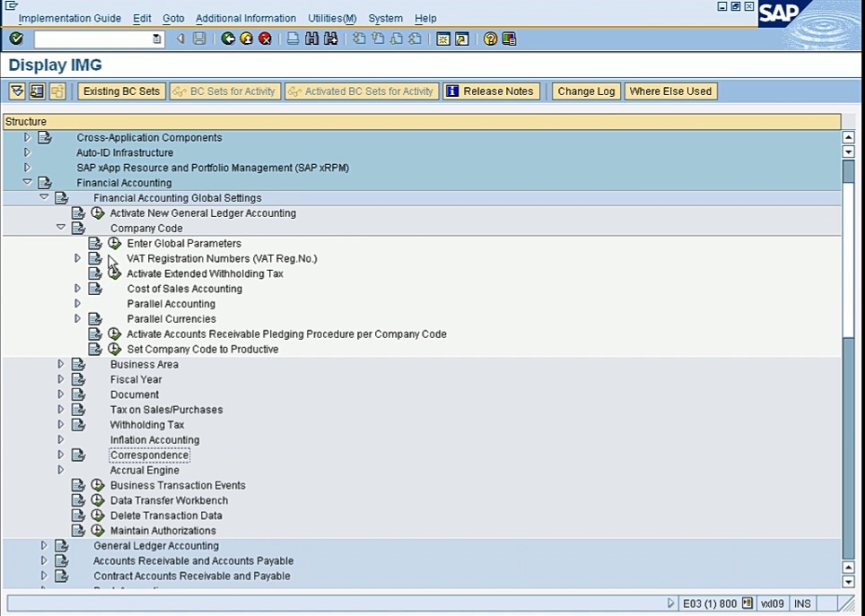Image resolution: width=865 pixels, height=616 pixels.
Task: Open the System menu
Action: pyautogui.click(x=385, y=18)
